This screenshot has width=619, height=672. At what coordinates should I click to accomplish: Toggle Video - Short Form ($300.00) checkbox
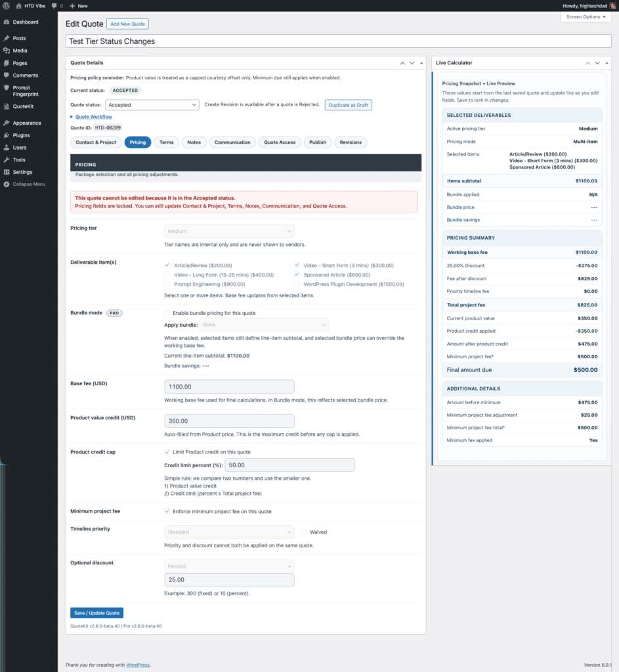click(297, 265)
